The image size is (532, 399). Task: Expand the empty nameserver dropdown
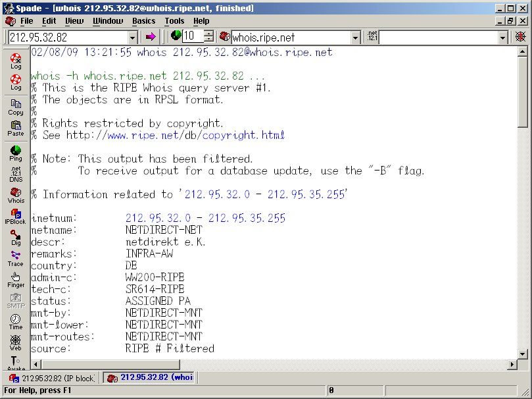pos(503,38)
